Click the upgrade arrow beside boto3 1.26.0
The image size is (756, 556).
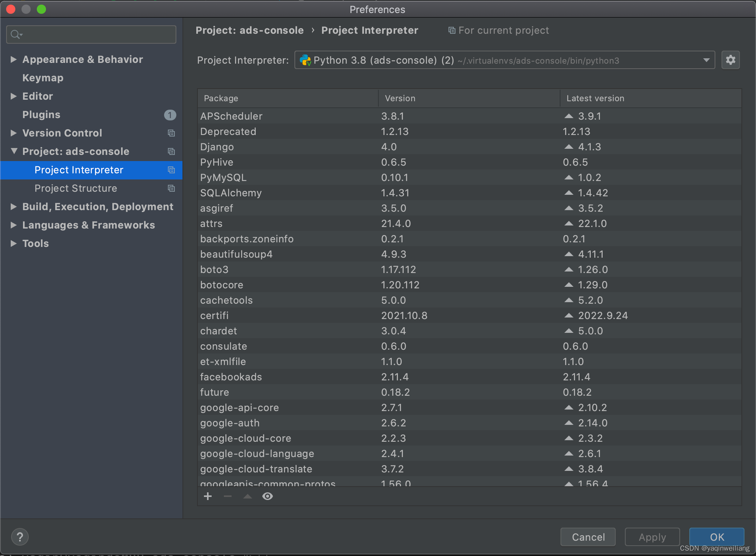pos(569,270)
